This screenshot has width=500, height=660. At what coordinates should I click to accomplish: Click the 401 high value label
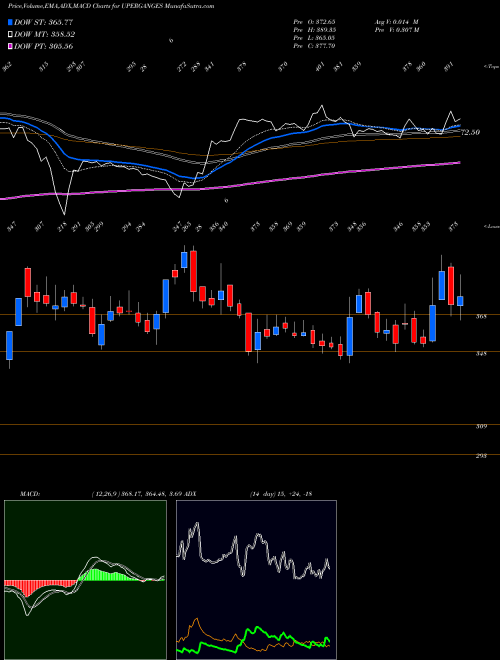coord(320,67)
